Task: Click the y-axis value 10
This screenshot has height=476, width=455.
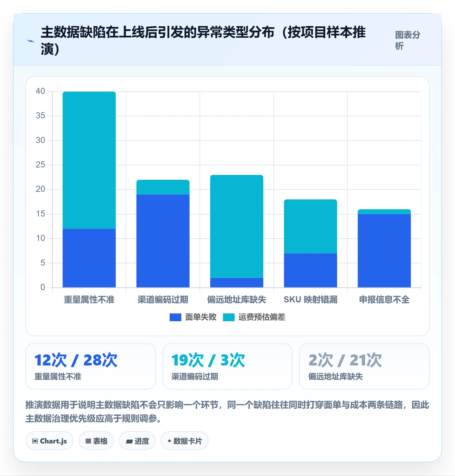Action: click(40, 238)
